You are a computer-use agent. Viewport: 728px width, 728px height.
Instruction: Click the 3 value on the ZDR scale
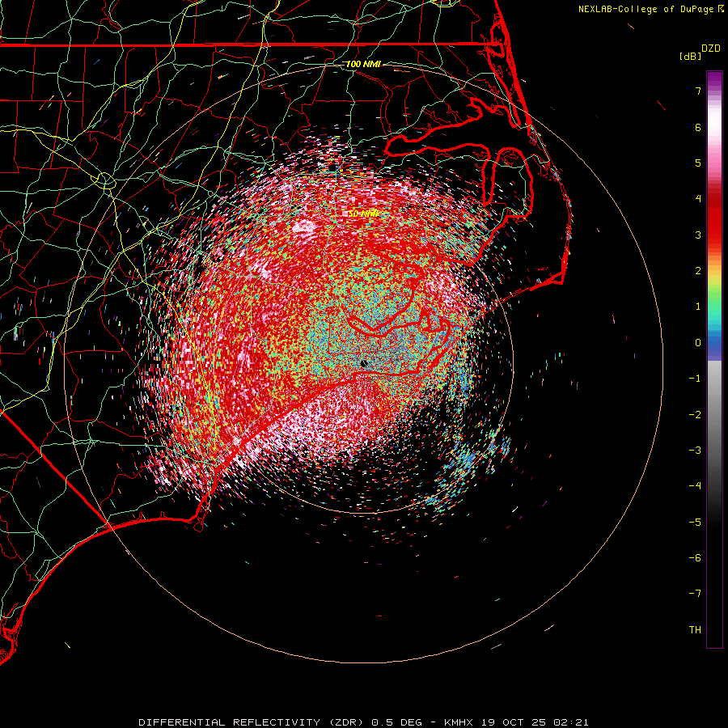tap(698, 235)
